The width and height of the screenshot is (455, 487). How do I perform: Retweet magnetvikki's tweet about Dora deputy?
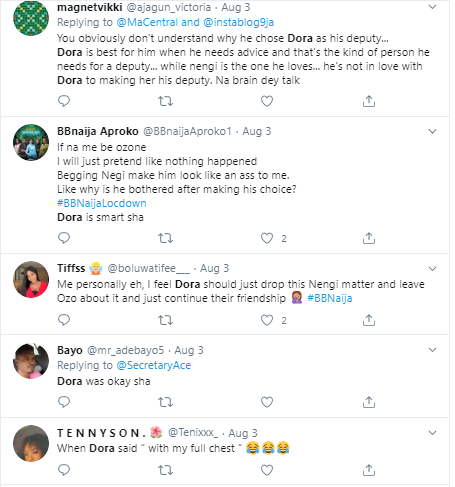[x=165, y=101]
